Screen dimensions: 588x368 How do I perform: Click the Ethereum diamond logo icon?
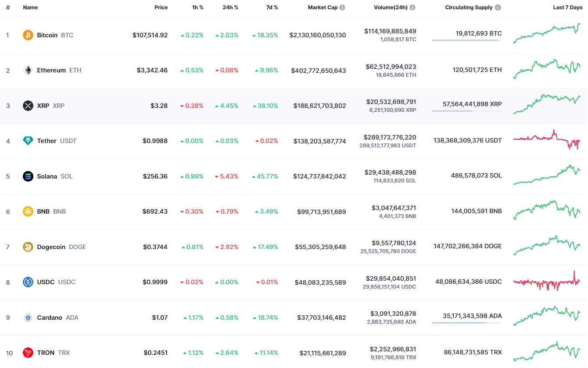28,70
